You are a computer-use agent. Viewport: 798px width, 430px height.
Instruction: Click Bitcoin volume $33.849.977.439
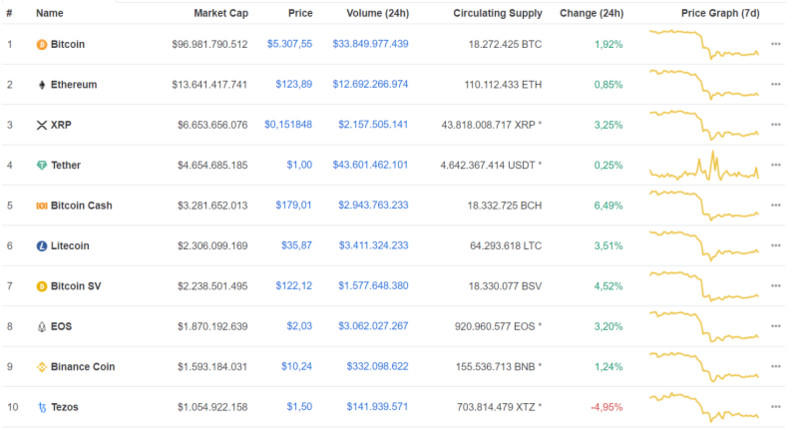pyautogui.click(x=370, y=44)
